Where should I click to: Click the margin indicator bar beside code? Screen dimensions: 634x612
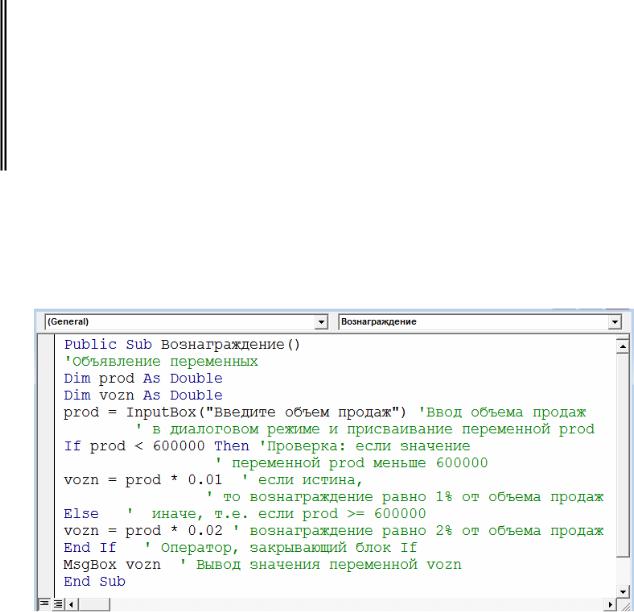click(x=46, y=465)
